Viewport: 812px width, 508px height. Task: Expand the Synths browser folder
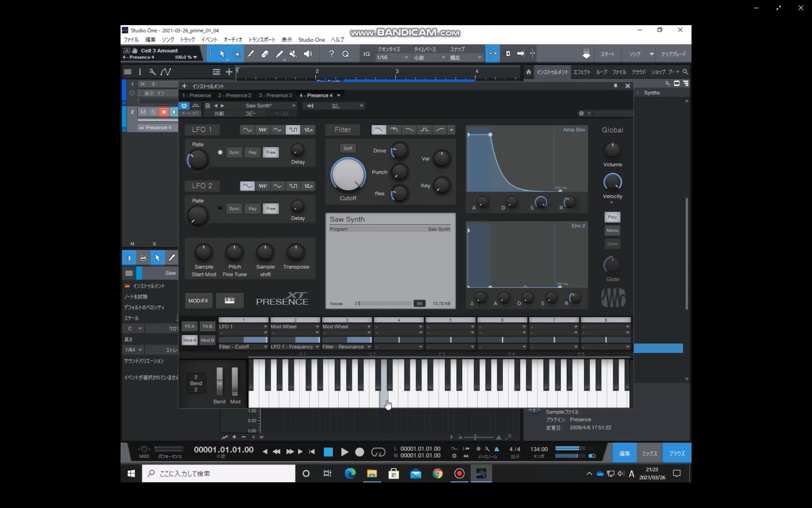click(638, 92)
